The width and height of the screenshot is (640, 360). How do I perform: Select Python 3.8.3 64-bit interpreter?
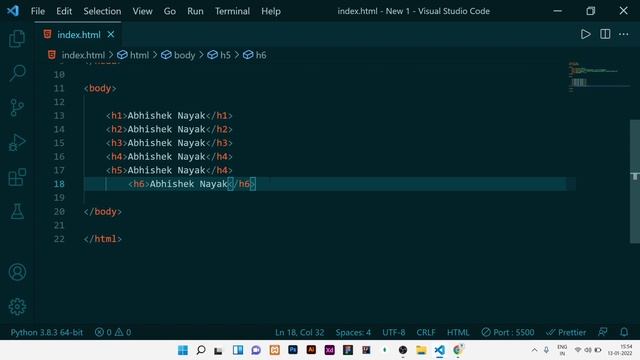(47, 332)
